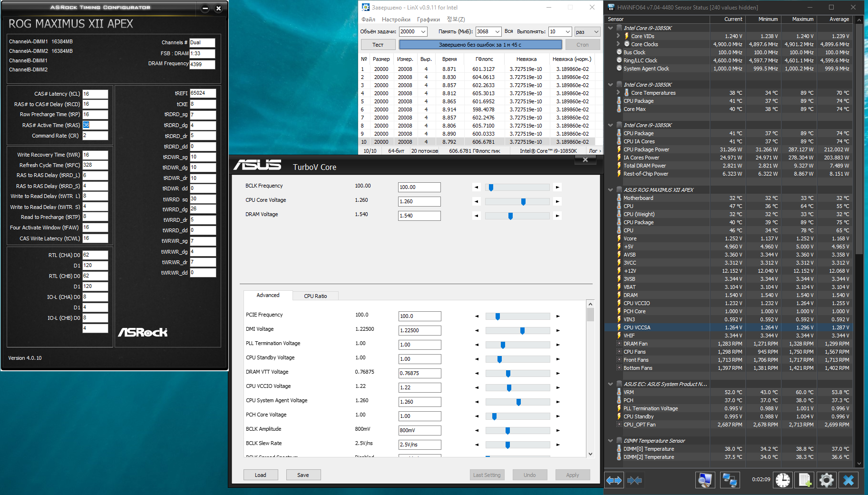
Task: Reset sensor statistics with the clock icon
Action: 783,480
